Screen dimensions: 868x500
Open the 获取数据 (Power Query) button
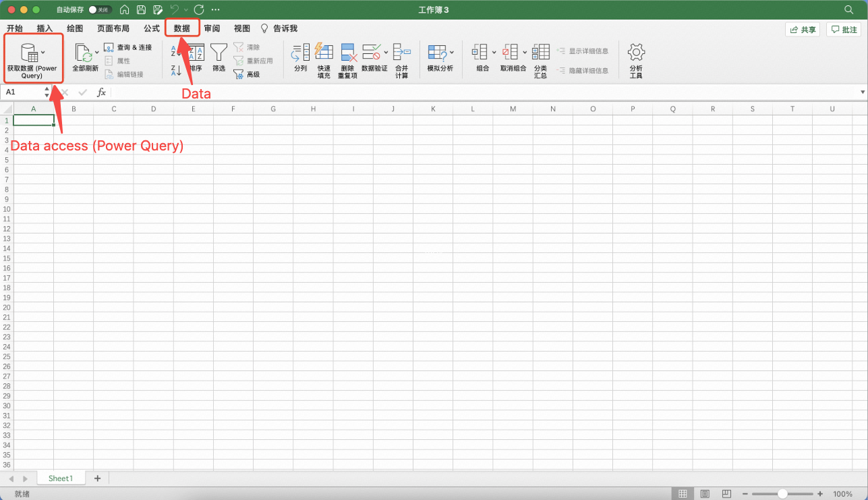click(x=32, y=59)
